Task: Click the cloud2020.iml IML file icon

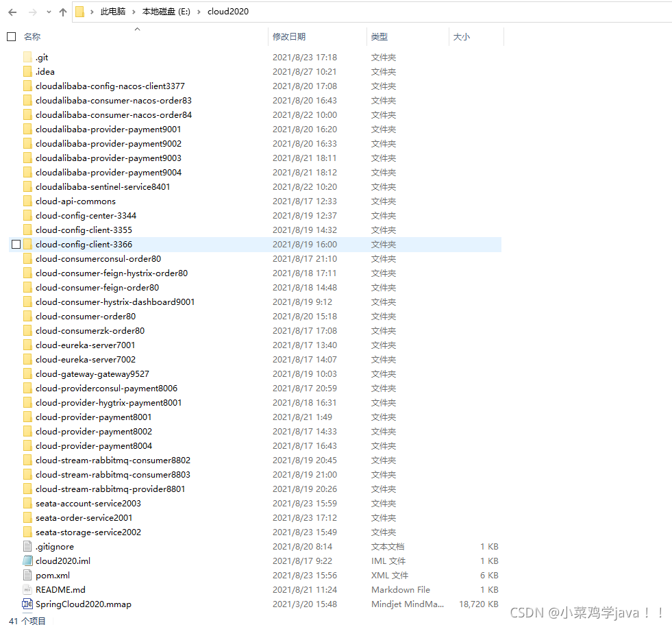Action: [27, 561]
